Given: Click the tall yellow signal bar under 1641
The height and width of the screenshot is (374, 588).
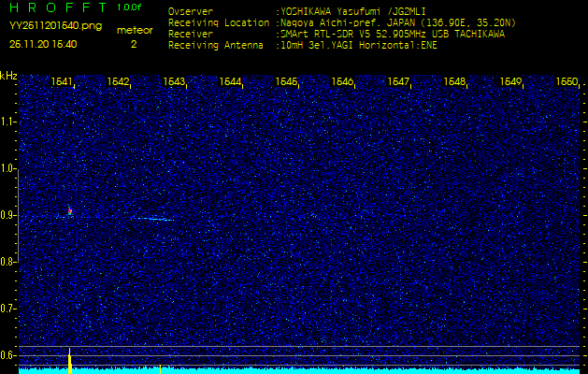Looking at the screenshot, I should pos(70,361).
